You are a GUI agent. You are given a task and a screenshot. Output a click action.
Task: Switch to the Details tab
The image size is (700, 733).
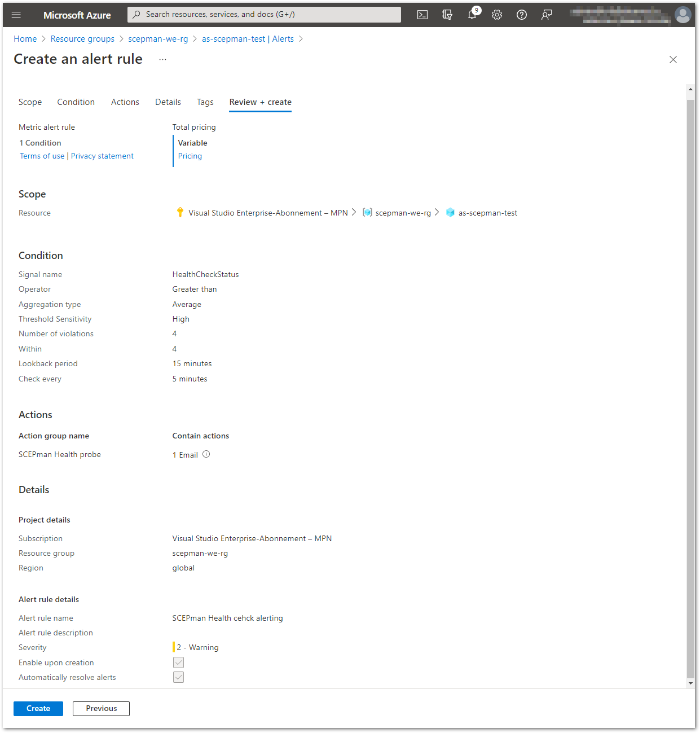168,102
